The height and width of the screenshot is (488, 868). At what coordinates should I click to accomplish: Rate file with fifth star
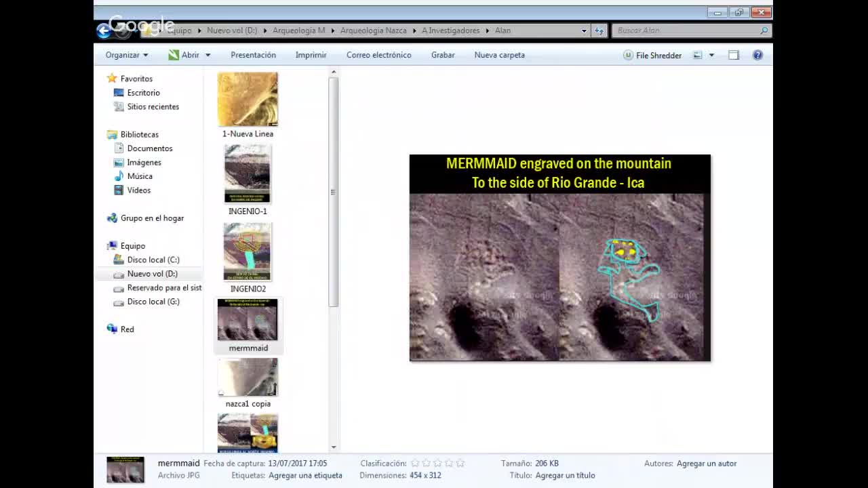(460, 464)
